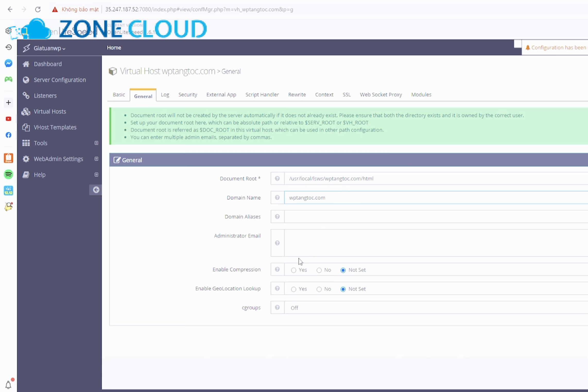This screenshot has width=588, height=392.
Task: Click into the Administrator Email text area
Action: [436, 243]
